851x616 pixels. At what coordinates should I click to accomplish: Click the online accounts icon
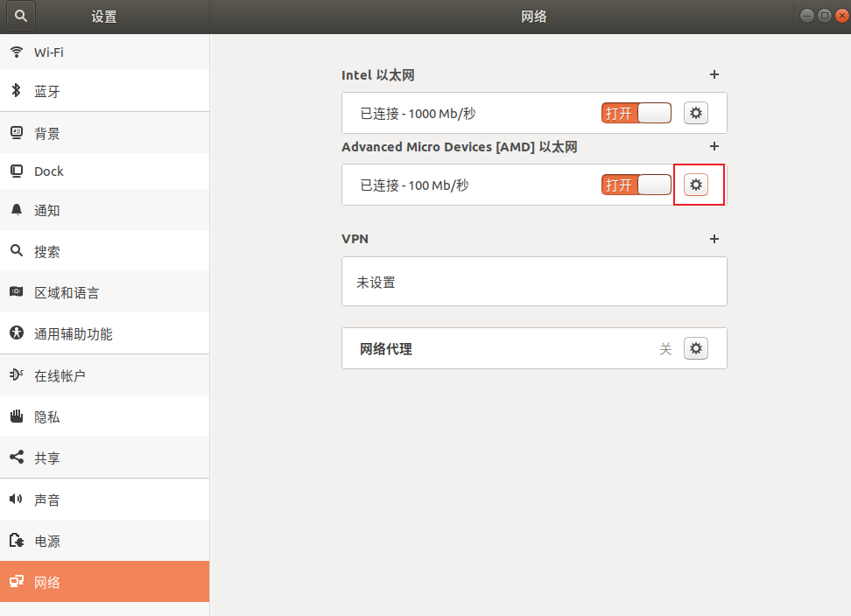(17, 374)
